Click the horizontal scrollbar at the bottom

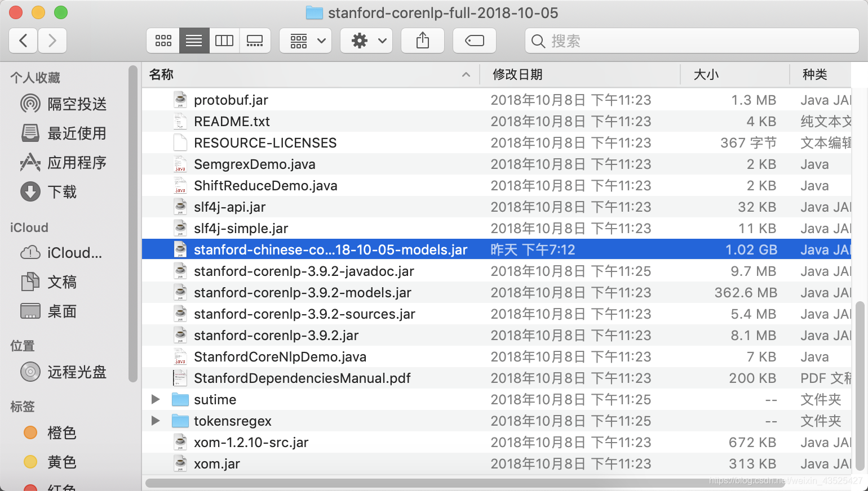click(x=465, y=483)
